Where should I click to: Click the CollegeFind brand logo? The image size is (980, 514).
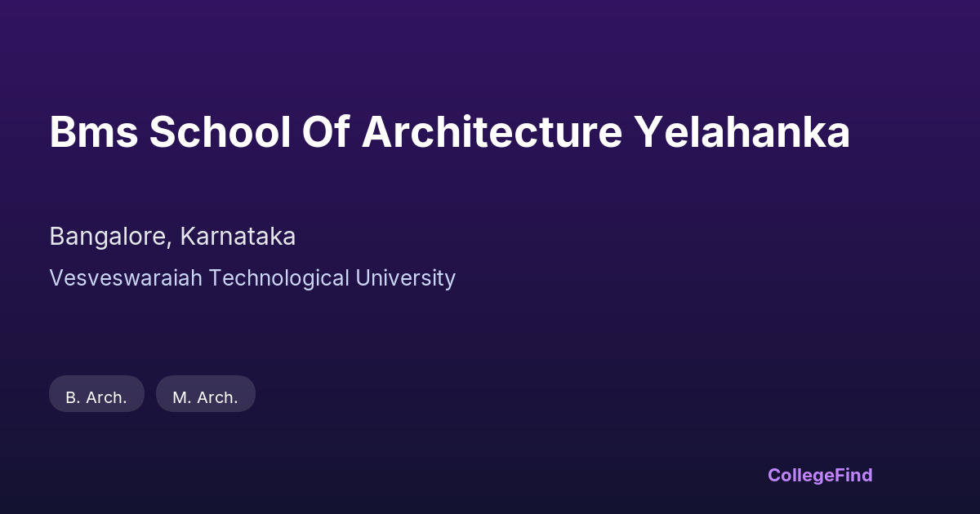pos(819,475)
